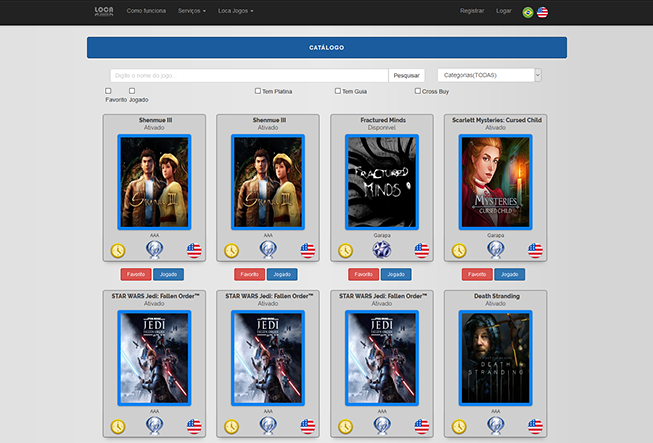Click the Scarlett Mysteries: Cursed Child title

(x=497, y=120)
